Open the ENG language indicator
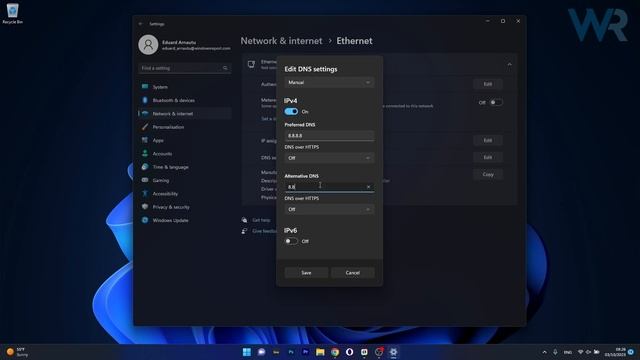 pyautogui.click(x=568, y=352)
